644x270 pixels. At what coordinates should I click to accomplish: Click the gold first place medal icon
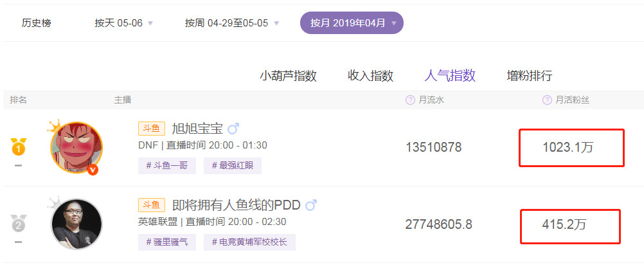pyautogui.click(x=19, y=147)
